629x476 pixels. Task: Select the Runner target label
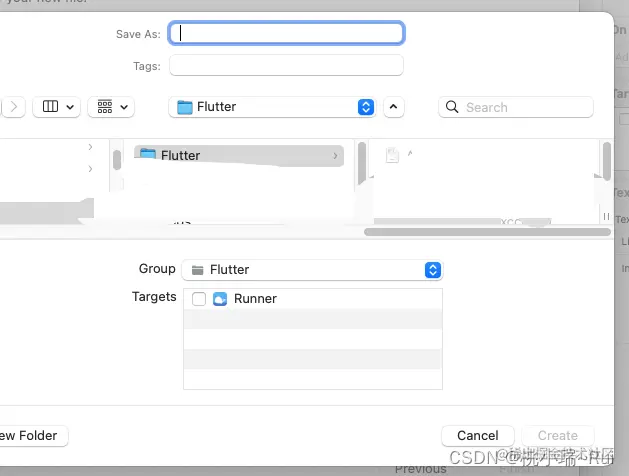coord(255,299)
